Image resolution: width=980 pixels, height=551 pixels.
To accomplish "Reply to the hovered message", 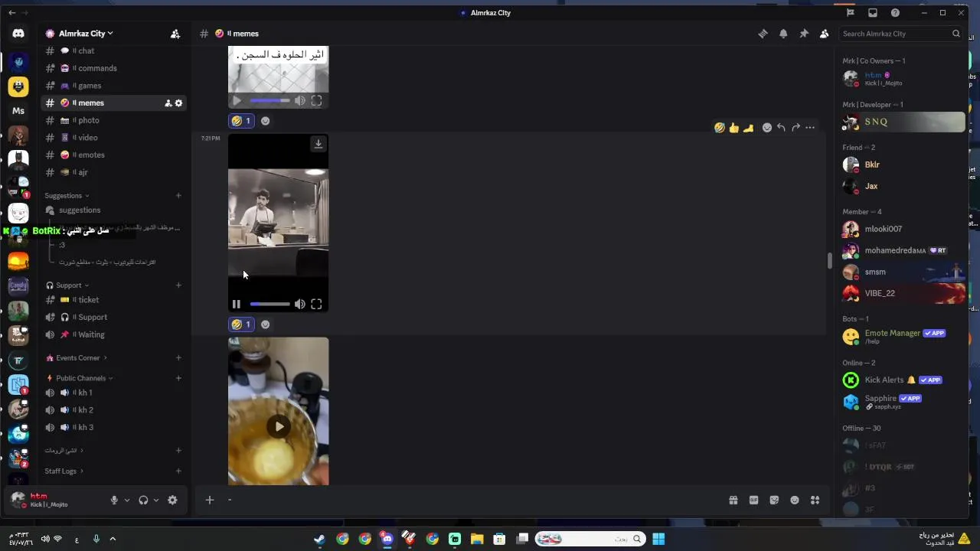I will (781, 128).
